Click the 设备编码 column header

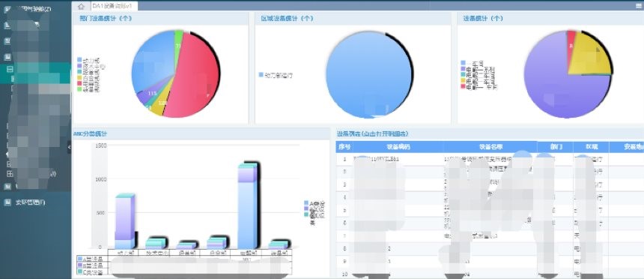pyautogui.click(x=398, y=146)
